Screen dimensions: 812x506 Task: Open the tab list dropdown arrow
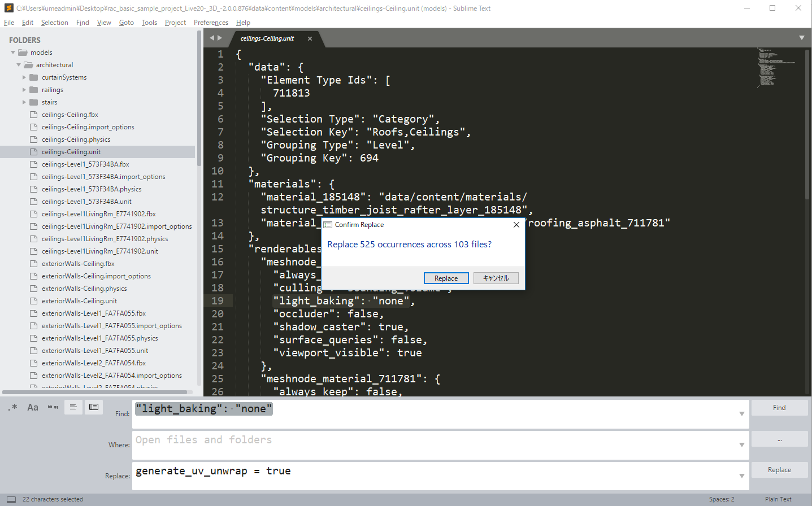click(801, 38)
